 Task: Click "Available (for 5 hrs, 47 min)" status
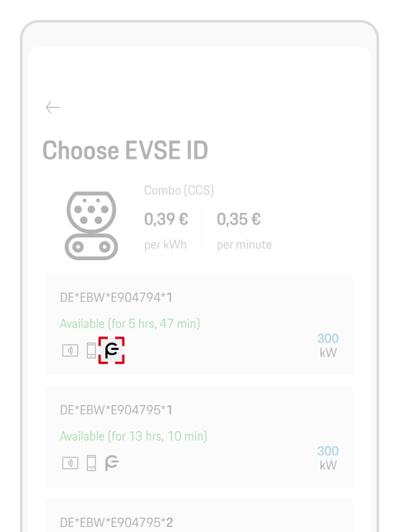pyautogui.click(x=130, y=324)
